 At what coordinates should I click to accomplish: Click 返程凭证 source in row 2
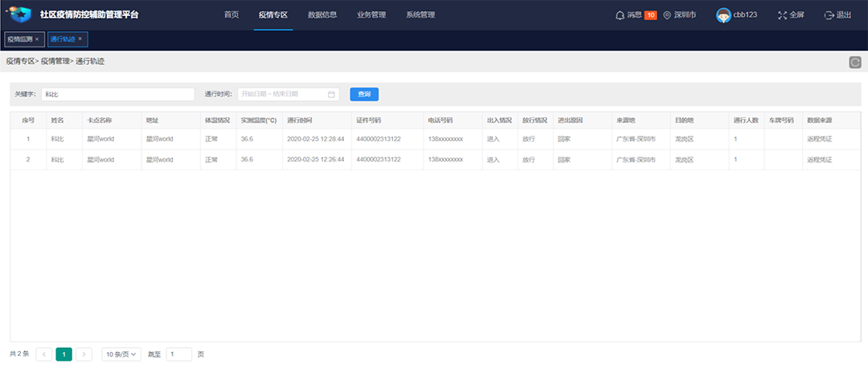click(819, 159)
